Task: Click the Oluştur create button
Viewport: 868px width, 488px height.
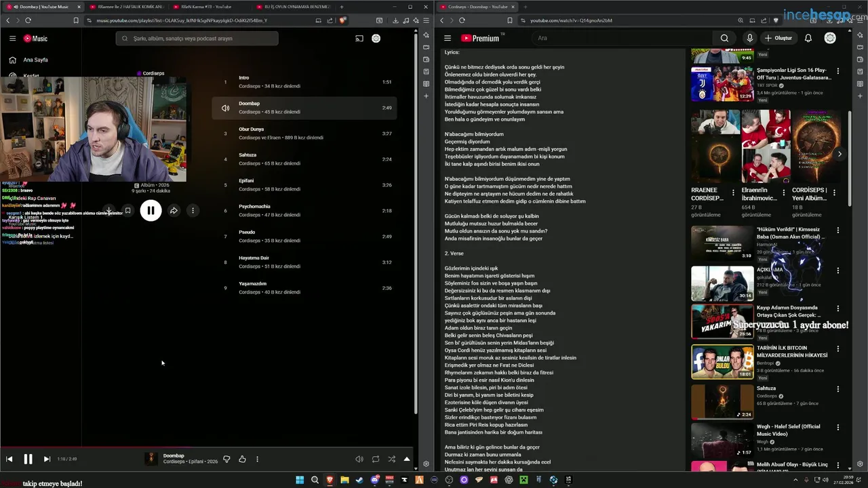Action: [x=778, y=38]
